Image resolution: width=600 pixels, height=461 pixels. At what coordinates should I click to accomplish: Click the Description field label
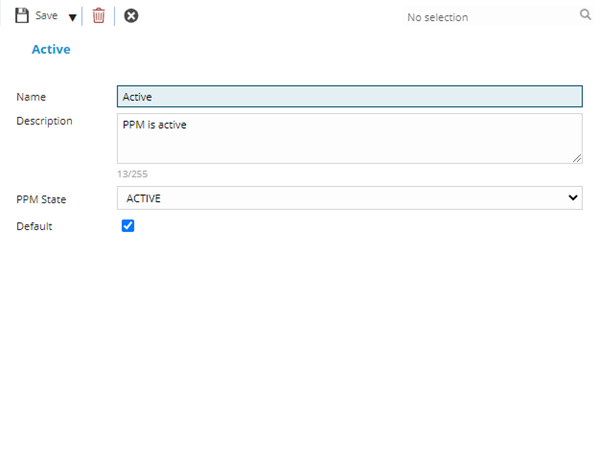tap(44, 121)
